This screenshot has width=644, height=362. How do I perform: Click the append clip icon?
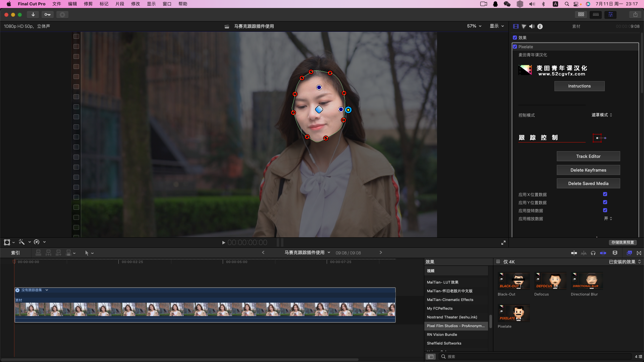(58, 253)
